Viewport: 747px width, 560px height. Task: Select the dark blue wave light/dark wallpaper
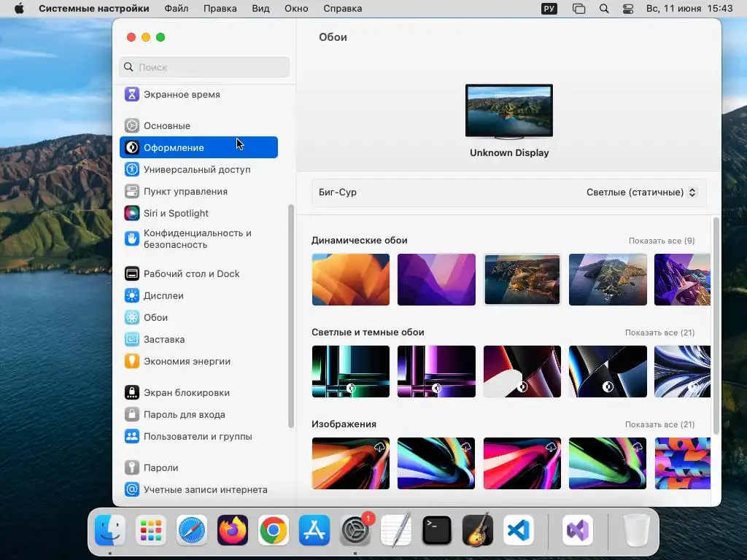tap(608, 371)
